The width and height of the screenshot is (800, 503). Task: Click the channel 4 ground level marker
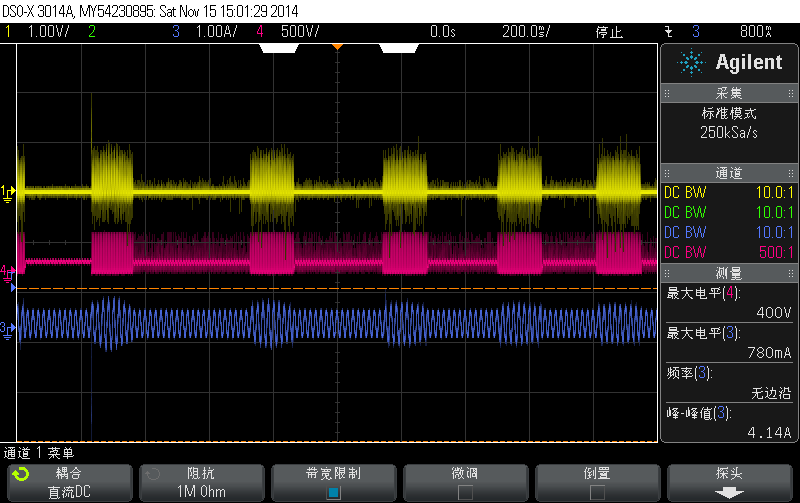[7, 273]
